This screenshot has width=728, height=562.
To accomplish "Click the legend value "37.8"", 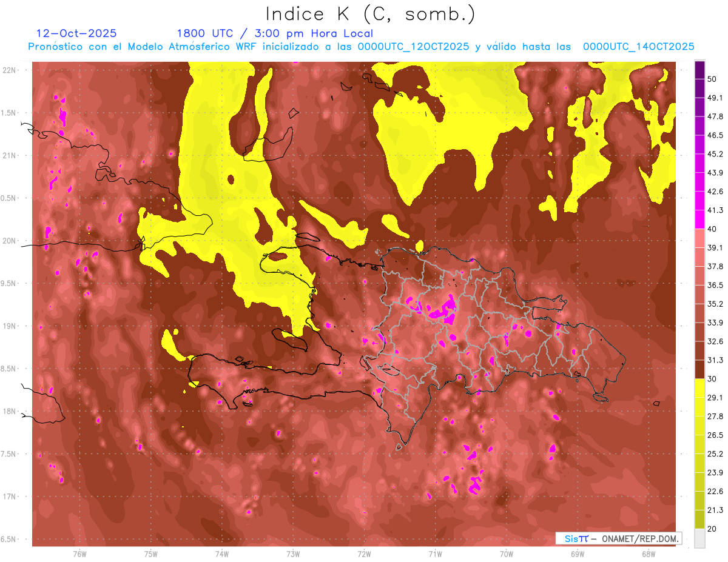I will 716,266.
